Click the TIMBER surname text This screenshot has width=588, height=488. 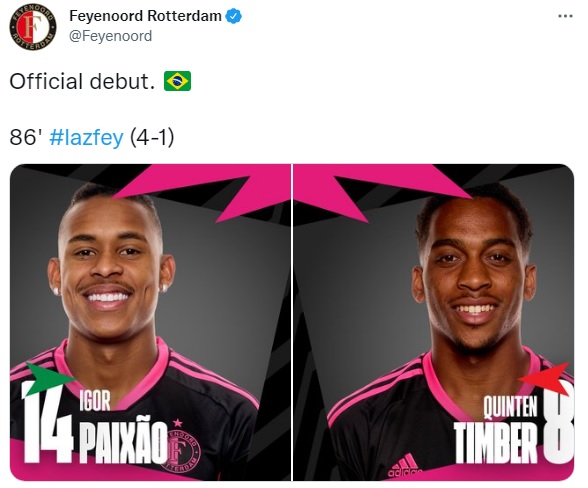[495, 443]
